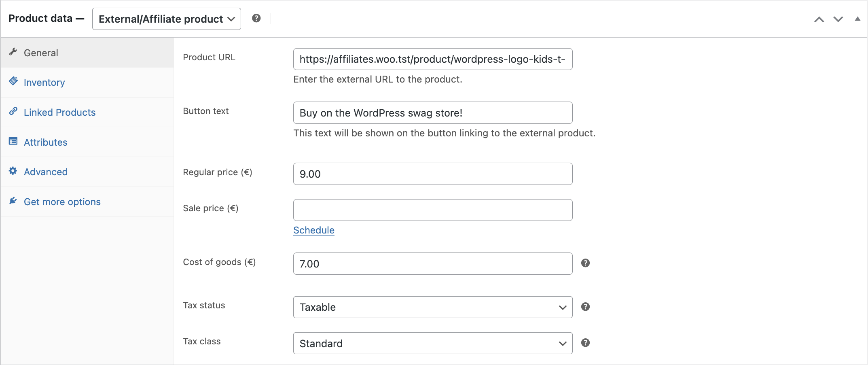Viewport: 868px width, 365px height.
Task: Open help tooltip next to product type selector
Action: tap(256, 18)
